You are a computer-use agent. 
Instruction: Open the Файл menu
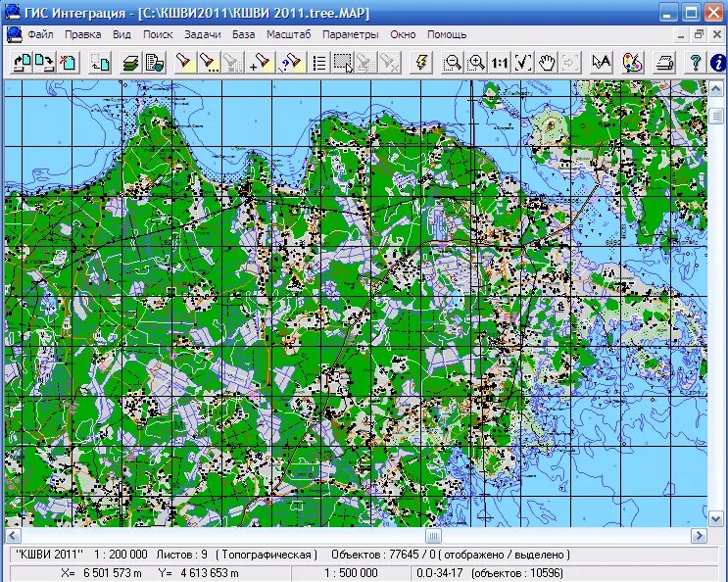(40, 35)
